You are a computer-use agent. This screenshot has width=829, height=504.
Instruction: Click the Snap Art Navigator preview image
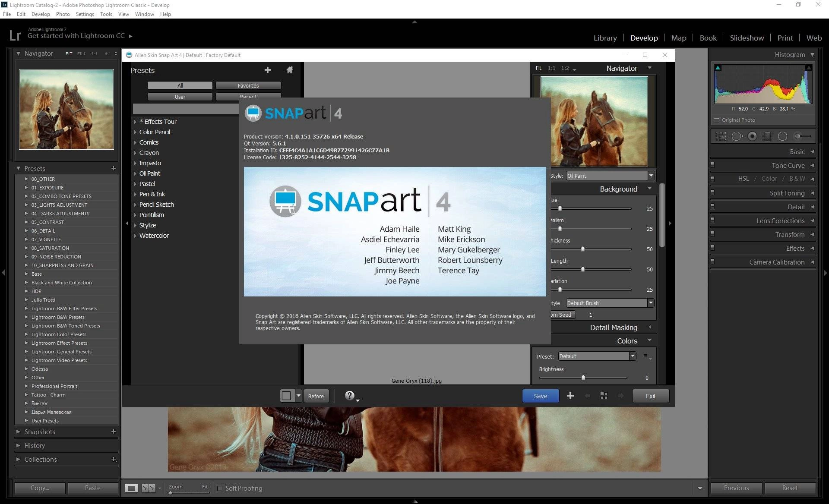tap(594, 121)
